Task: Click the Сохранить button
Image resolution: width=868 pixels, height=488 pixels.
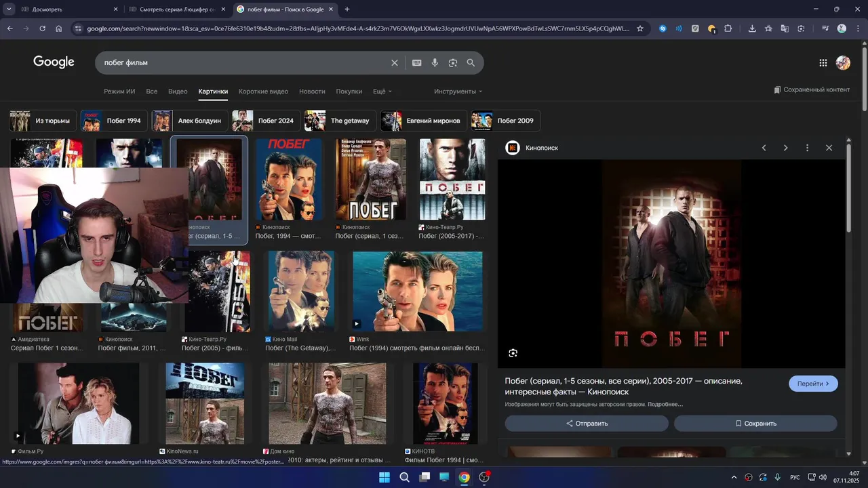Action: click(x=755, y=424)
